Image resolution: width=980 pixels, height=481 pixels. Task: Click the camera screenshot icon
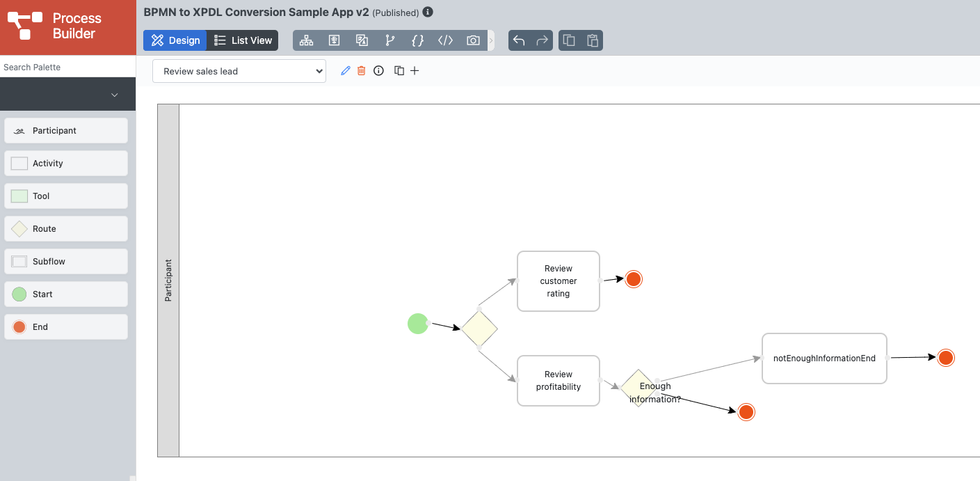tap(473, 40)
